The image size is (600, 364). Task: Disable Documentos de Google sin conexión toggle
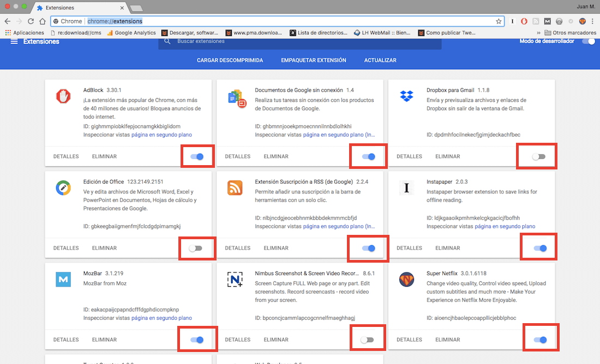[369, 156]
